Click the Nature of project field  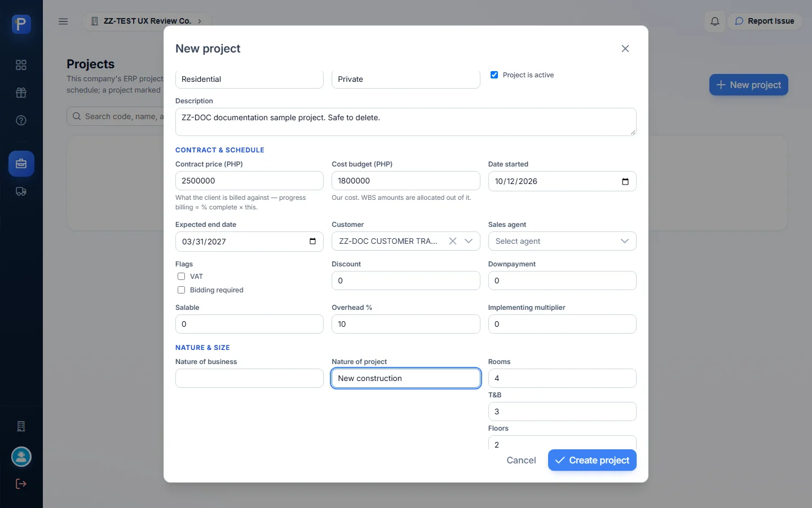pyautogui.click(x=406, y=378)
